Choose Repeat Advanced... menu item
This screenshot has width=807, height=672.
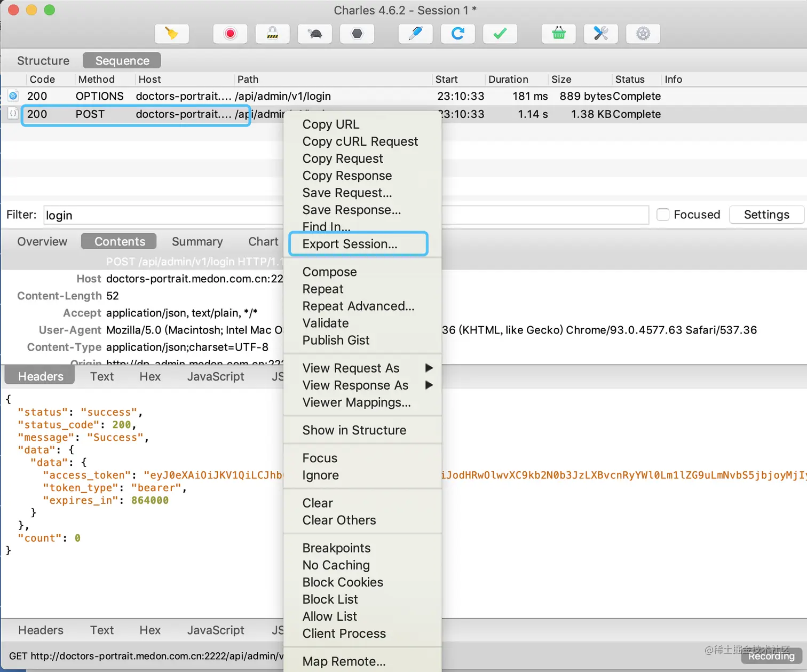tap(359, 306)
